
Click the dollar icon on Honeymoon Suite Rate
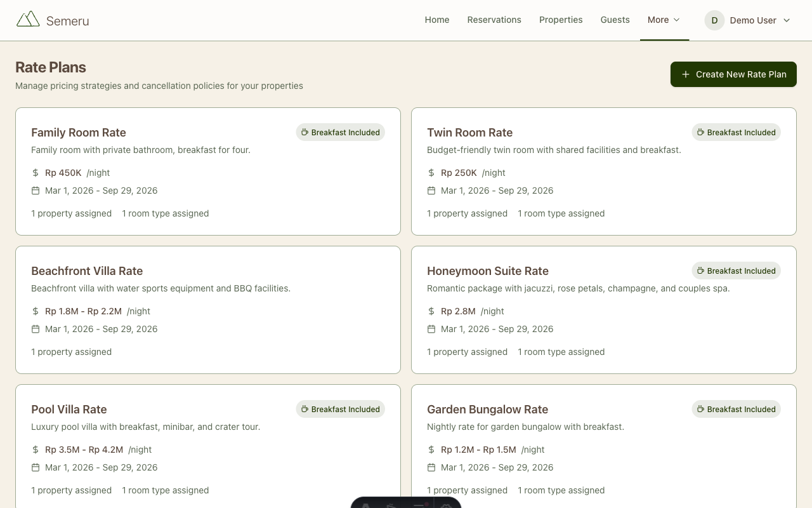click(431, 311)
